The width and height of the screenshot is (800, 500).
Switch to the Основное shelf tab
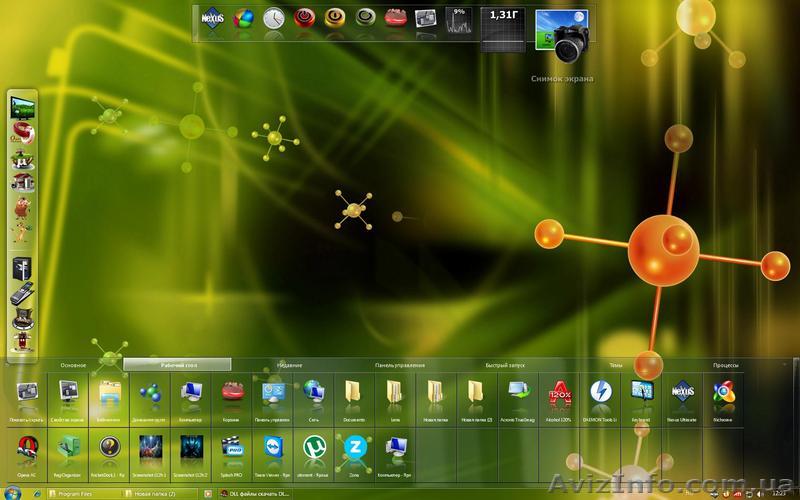click(73, 365)
